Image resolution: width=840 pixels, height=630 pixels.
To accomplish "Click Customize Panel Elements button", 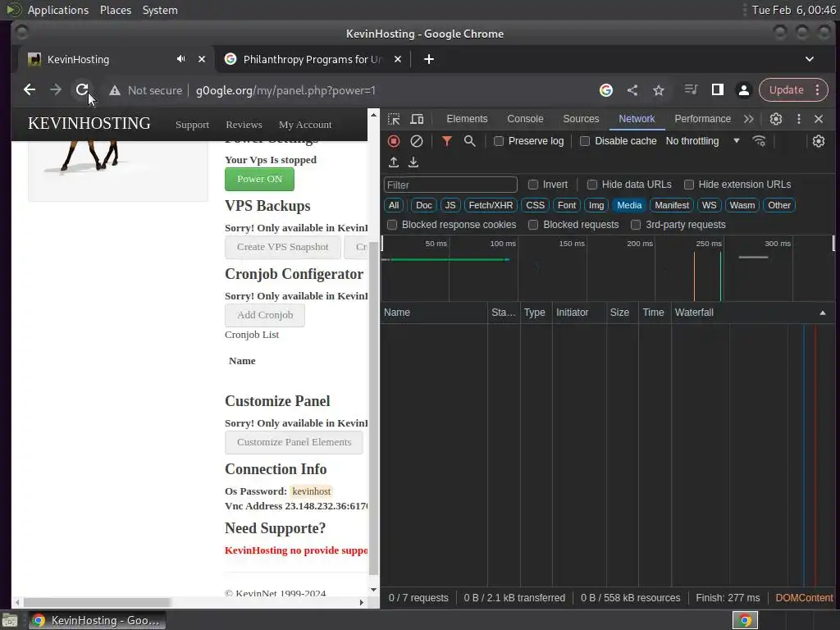I will tap(294, 442).
